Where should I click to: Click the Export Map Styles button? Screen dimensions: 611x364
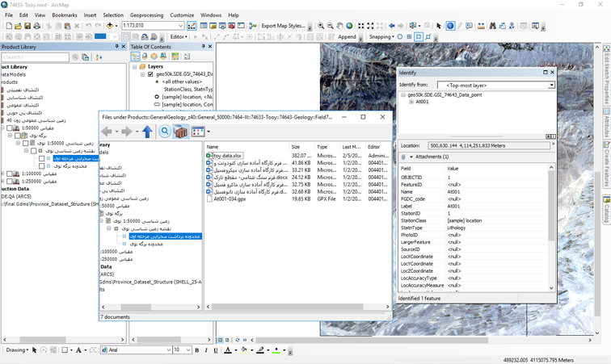(284, 26)
